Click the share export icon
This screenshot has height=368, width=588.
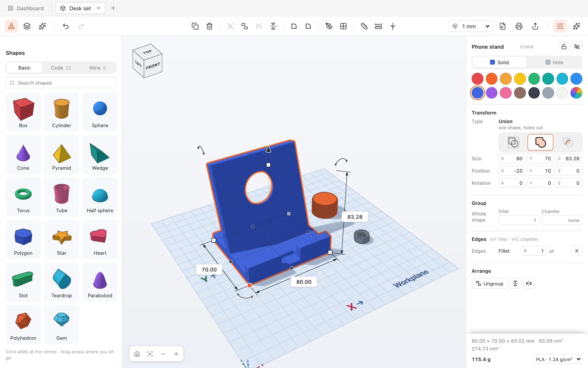click(535, 26)
